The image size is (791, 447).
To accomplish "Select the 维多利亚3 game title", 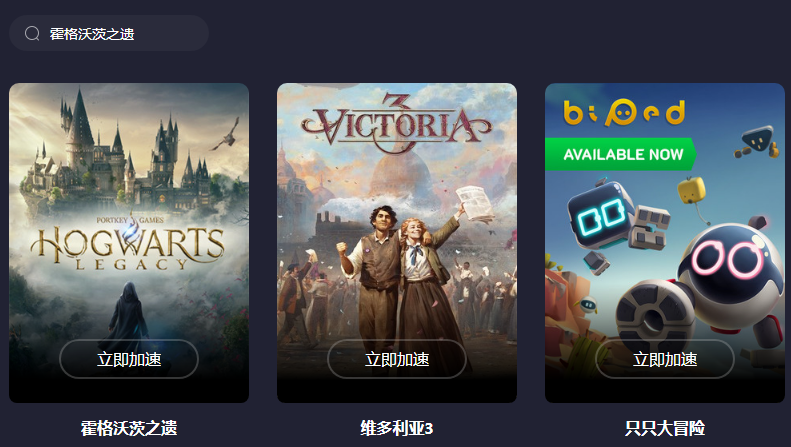I will pos(397,428).
